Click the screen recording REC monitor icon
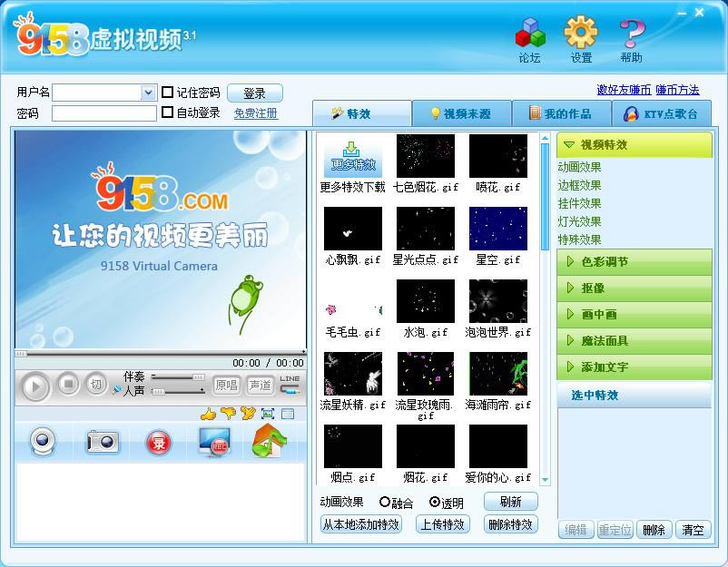Image resolution: width=728 pixels, height=567 pixels. coord(216,442)
